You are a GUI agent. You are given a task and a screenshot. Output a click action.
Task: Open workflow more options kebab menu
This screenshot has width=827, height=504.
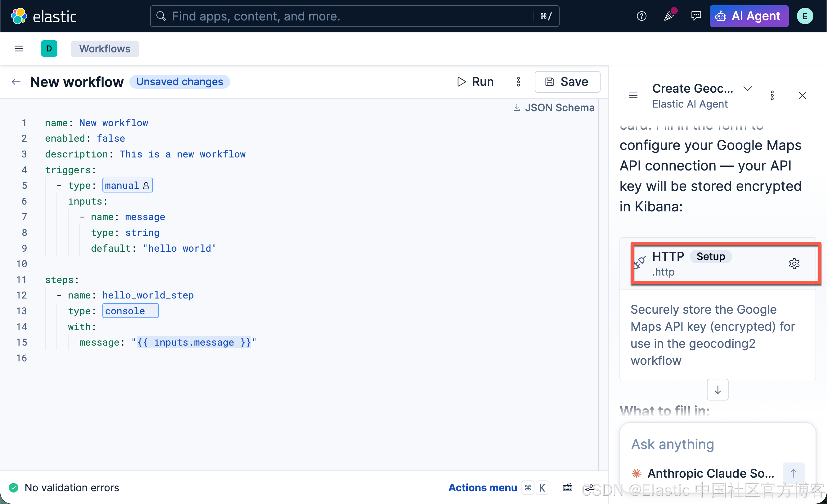518,82
